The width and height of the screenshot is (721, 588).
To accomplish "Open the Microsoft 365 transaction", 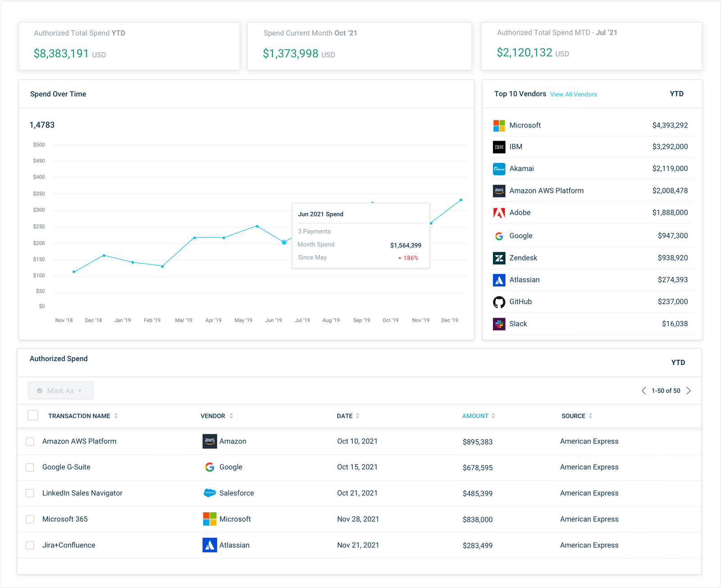I will 65,519.
